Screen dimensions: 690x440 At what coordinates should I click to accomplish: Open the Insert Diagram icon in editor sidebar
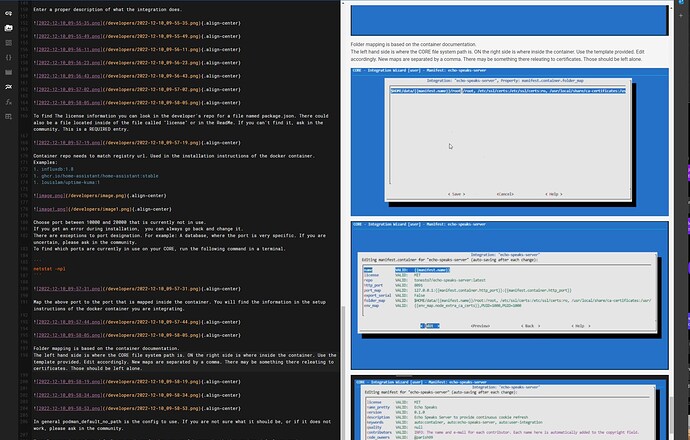click(x=8, y=87)
